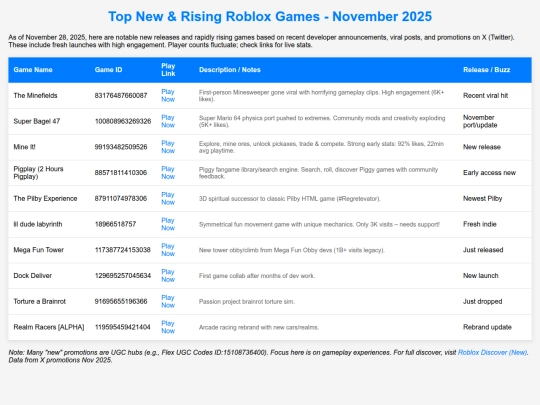The width and height of the screenshot is (540, 405).
Task: Open Play Now link for Pigplay row
Action: (x=168, y=173)
